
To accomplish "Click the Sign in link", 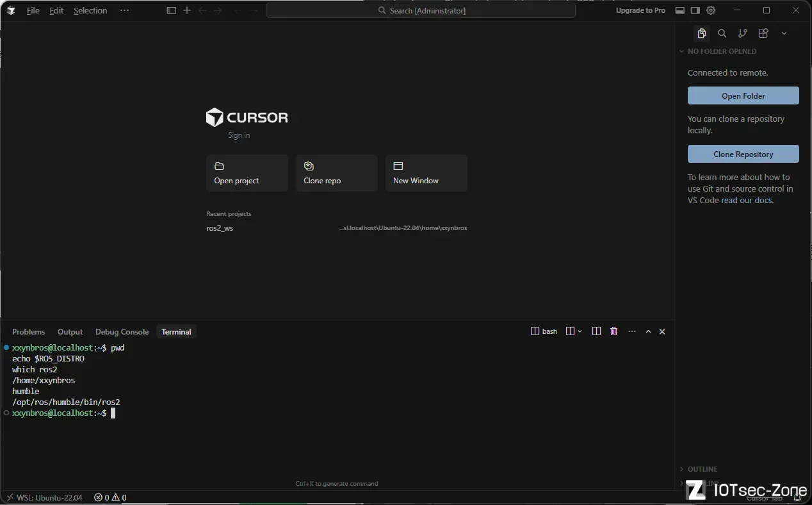I will click(239, 135).
